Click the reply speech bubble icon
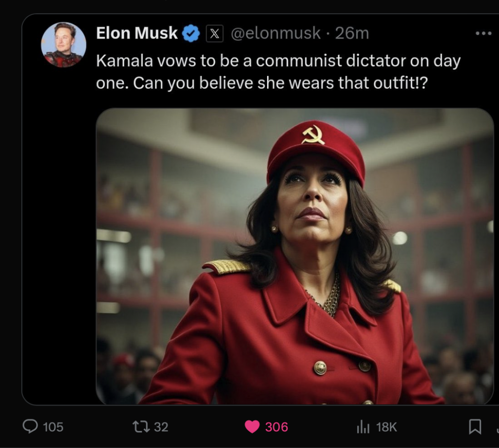This screenshot has width=499, height=448. [x=30, y=427]
